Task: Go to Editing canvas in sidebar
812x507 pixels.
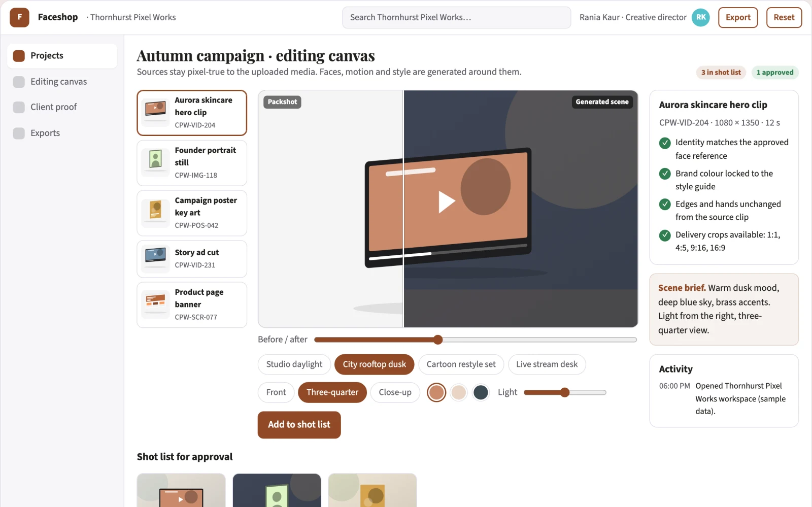Action: click(x=62, y=82)
